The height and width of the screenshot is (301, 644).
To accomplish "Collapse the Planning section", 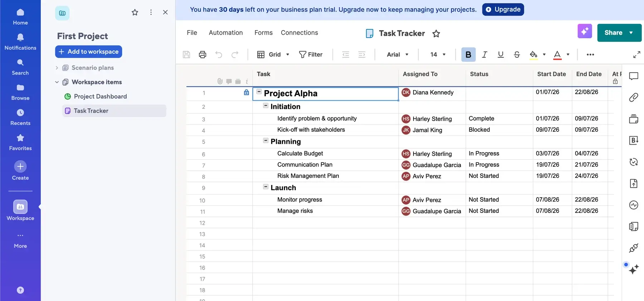I will (x=265, y=140).
